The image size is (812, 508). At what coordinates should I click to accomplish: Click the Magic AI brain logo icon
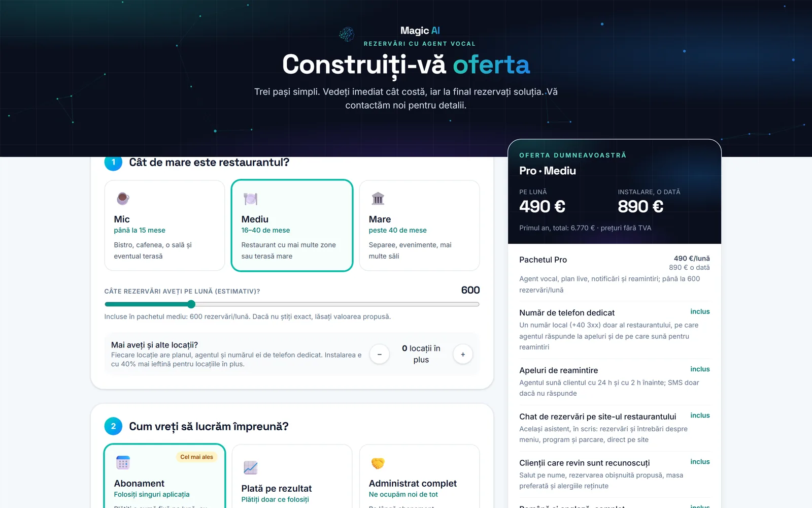coord(347,34)
